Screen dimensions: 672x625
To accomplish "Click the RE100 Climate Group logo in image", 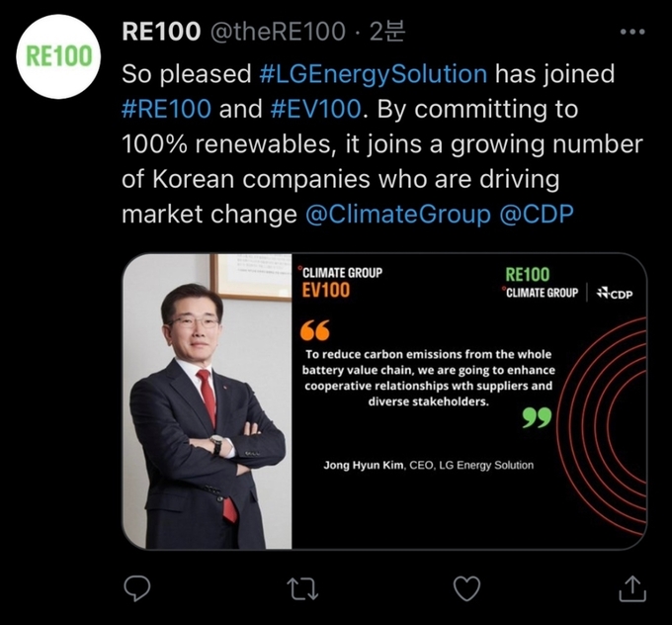I will click(x=540, y=283).
